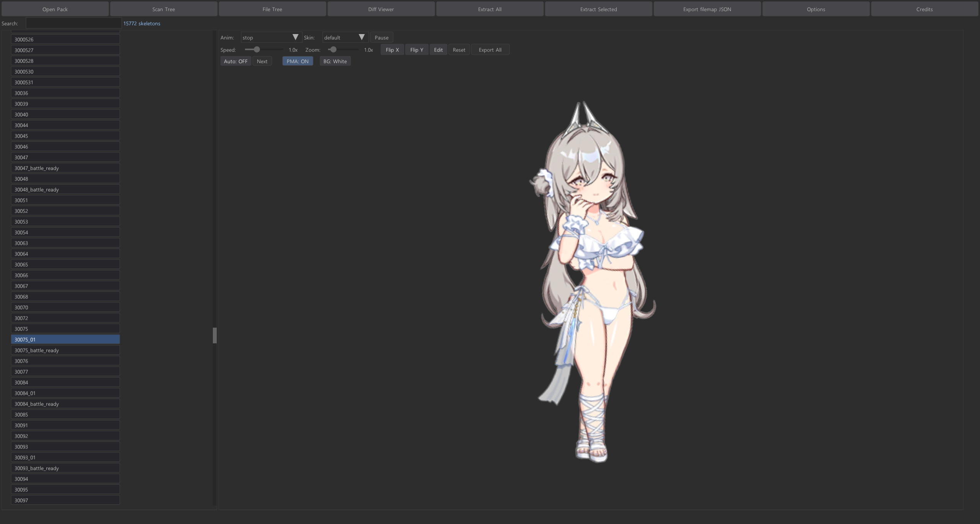The image size is (980, 524).
Task: Open the Diff Viewer
Action: (381, 9)
